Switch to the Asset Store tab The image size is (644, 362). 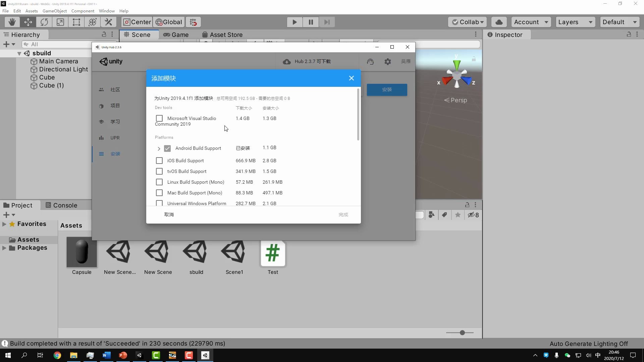[x=226, y=35]
